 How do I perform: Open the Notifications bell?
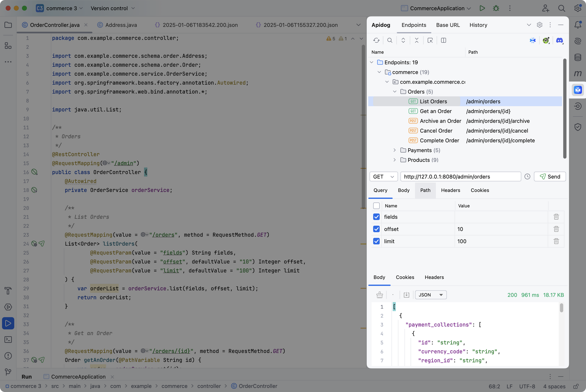[578, 25]
